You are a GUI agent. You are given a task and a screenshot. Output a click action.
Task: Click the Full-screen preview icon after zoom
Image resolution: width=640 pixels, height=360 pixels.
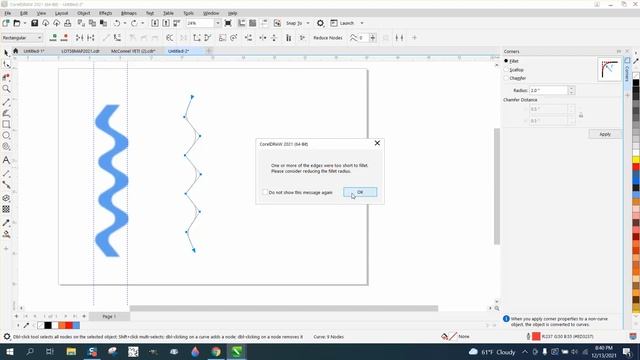(x=228, y=23)
